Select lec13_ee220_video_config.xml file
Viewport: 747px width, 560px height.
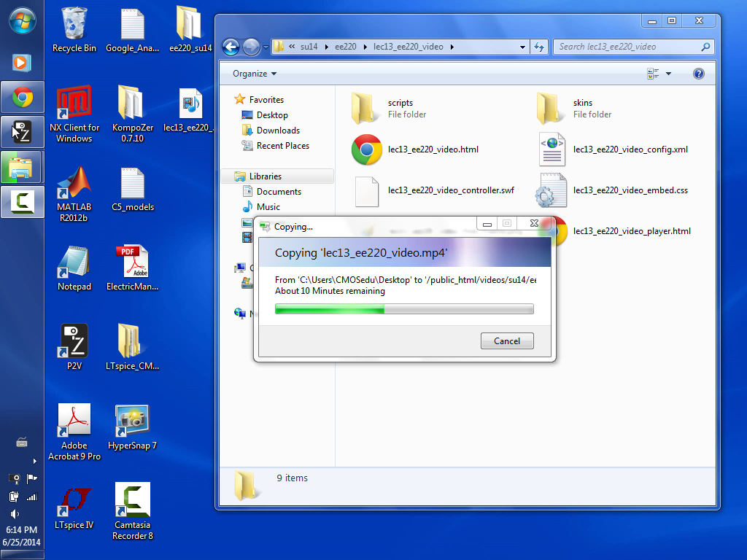614,149
